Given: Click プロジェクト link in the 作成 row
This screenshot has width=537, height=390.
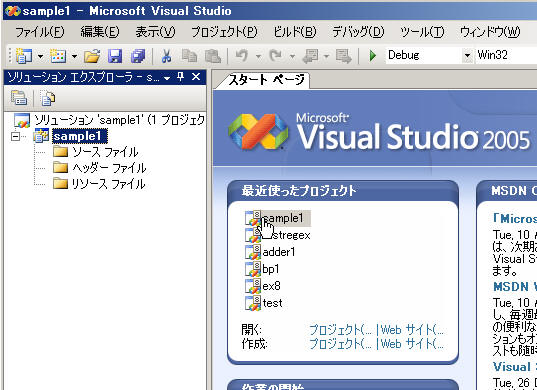Looking at the screenshot, I should (340, 343).
